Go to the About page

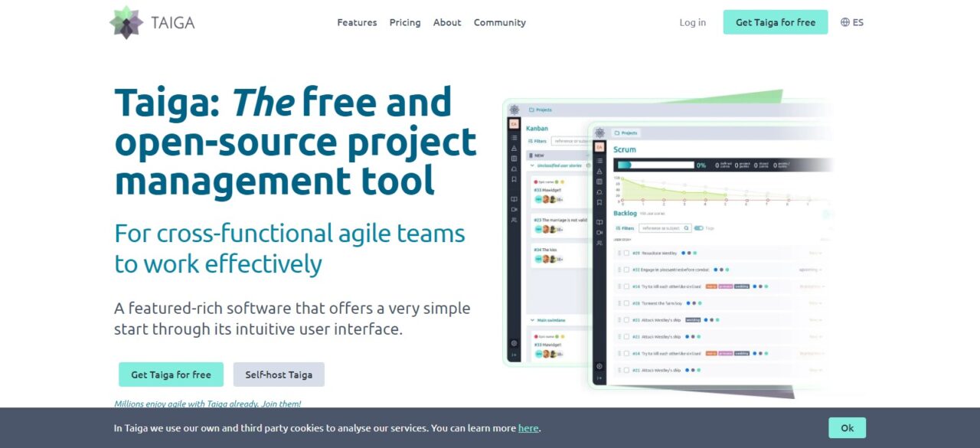click(x=447, y=22)
